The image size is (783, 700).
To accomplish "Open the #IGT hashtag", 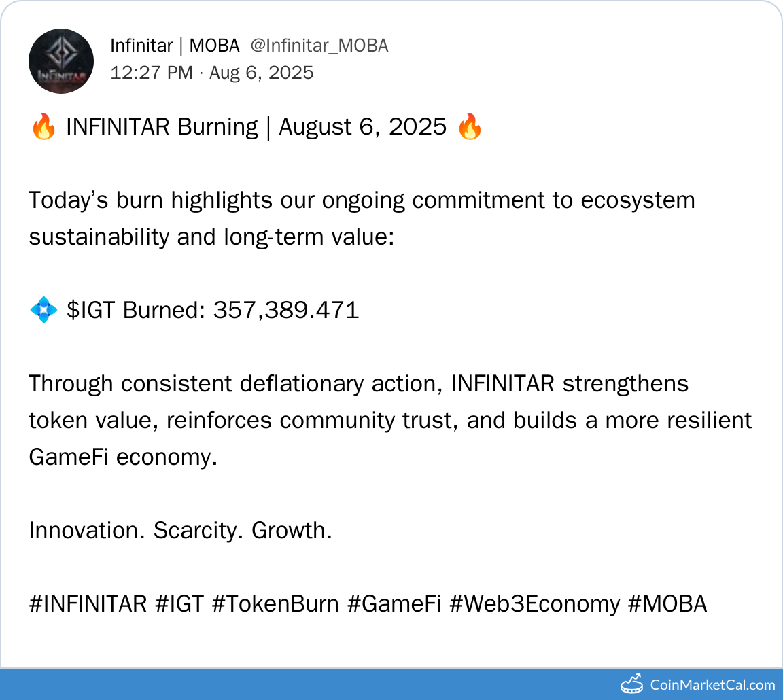I will pyautogui.click(x=179, y=603).
